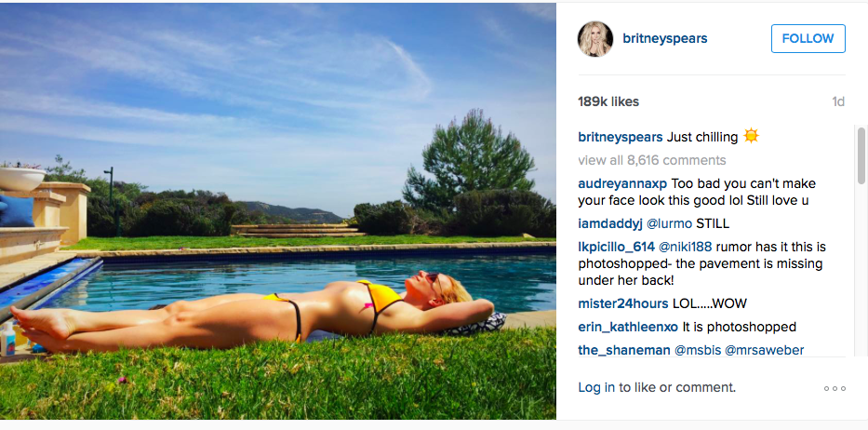Image resolution: width=868 pixels, height=430 pixels.
Task: Open audreyannaxp commenter profile
Action: [x=622, y=184]
